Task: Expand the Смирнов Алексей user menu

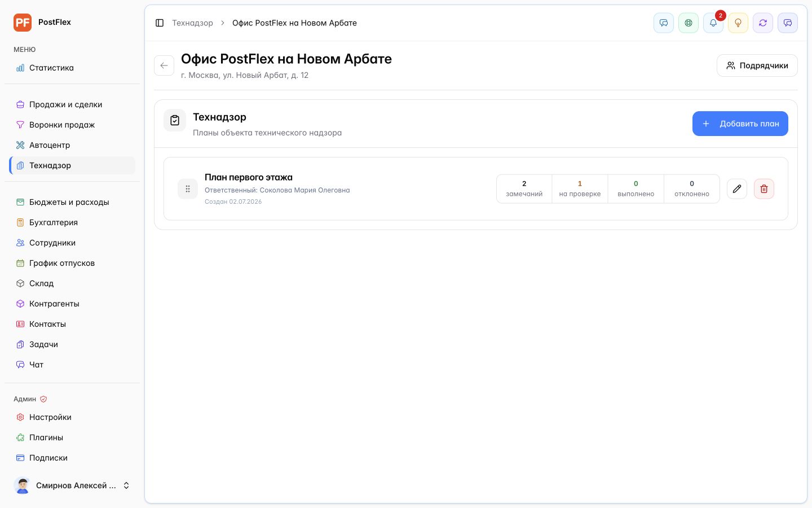Action: (x=72, y=485)
